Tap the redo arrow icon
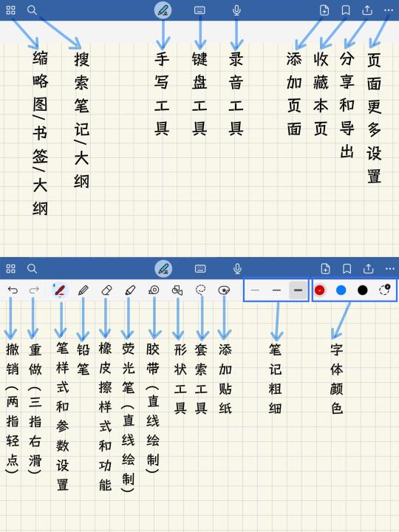The width and height of the screenshot is (399, 532). pos(34,290)
